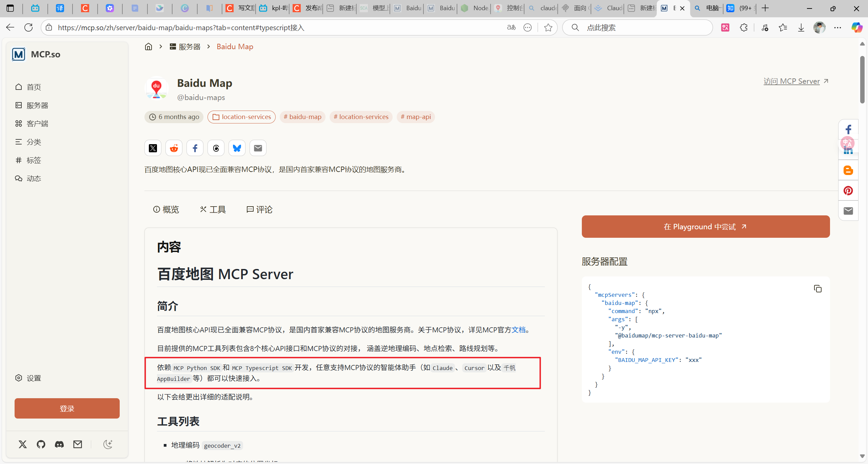
Task: Click the Threads share icon
Action: tap(216, 148)
